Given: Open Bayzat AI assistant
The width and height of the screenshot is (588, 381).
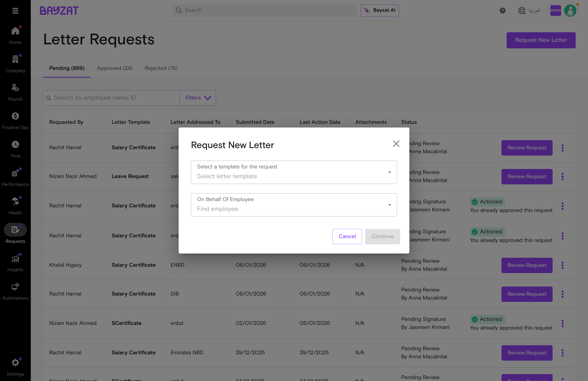Looking at the screenshot, I should (380, 10).
